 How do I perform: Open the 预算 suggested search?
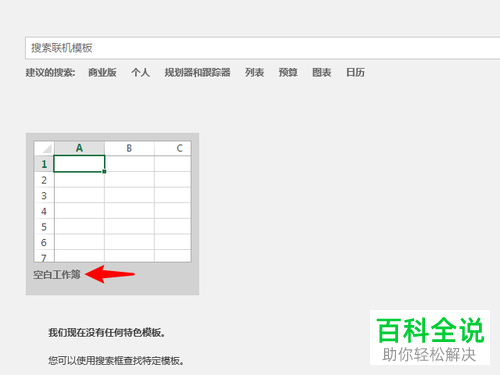288,72
